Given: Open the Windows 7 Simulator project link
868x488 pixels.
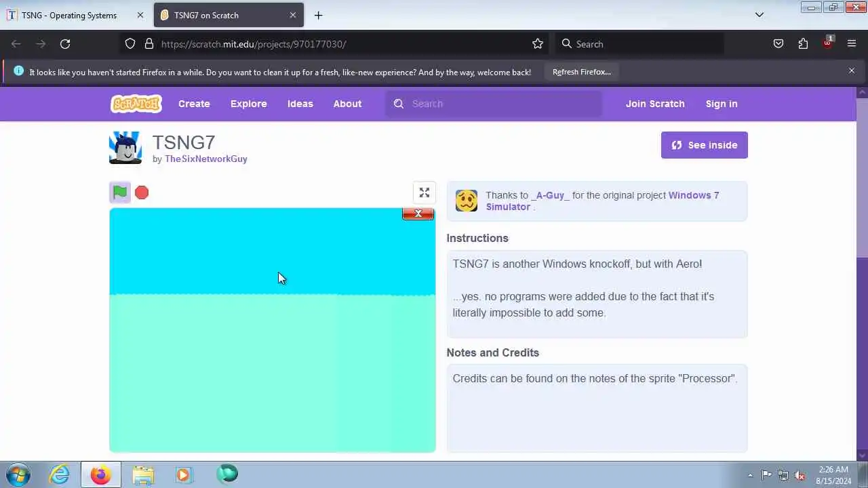Looking at the screenshot, I should tap(602, 201).
